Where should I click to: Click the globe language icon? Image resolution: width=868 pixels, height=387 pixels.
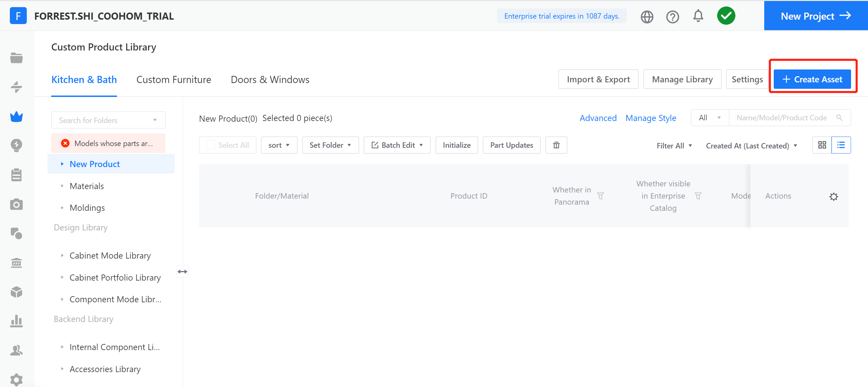pos(647,17)
